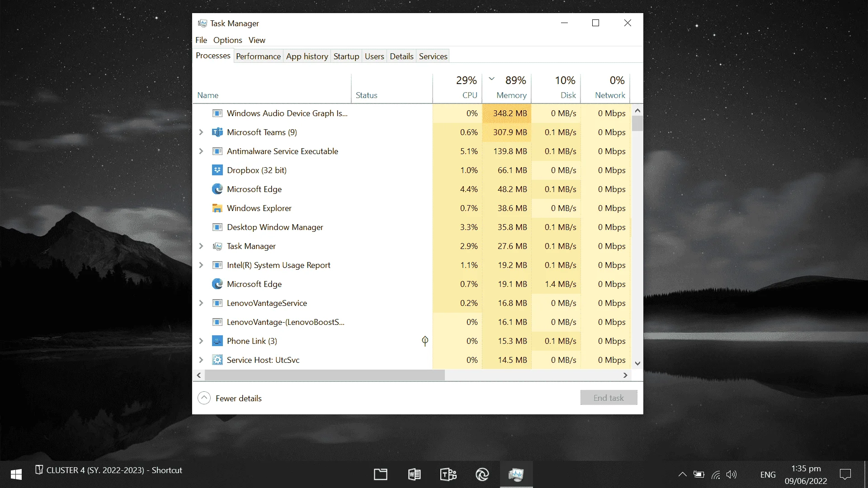The width and height of the screenshot is (868, 488).
Task: Open Microsoft Teams from the taskbar
Action: 448,474
